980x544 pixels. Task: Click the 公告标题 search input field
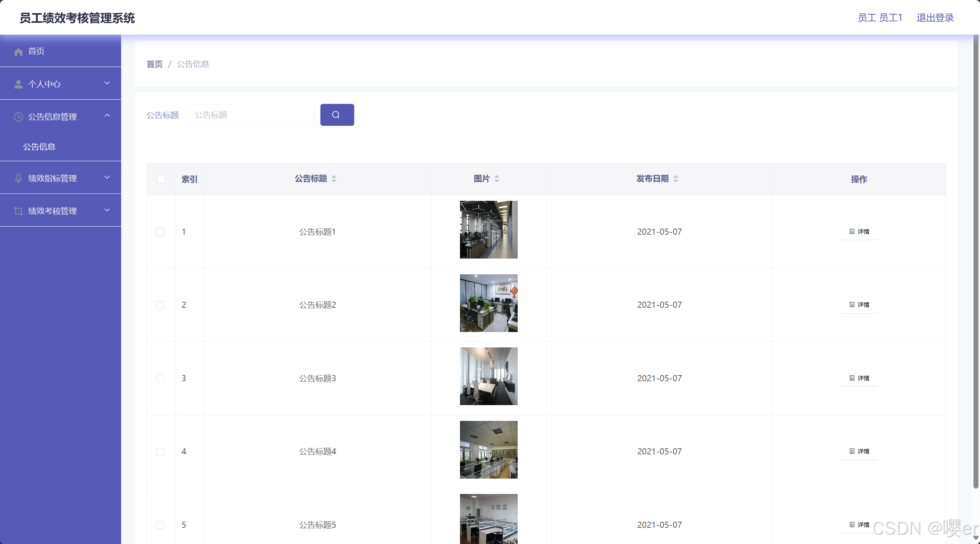(250, 115)
